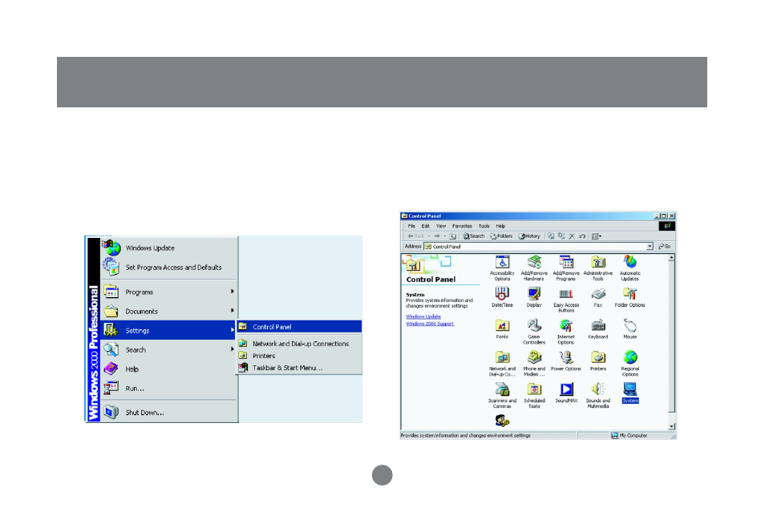Click the Go button

[x=665, y=247]
